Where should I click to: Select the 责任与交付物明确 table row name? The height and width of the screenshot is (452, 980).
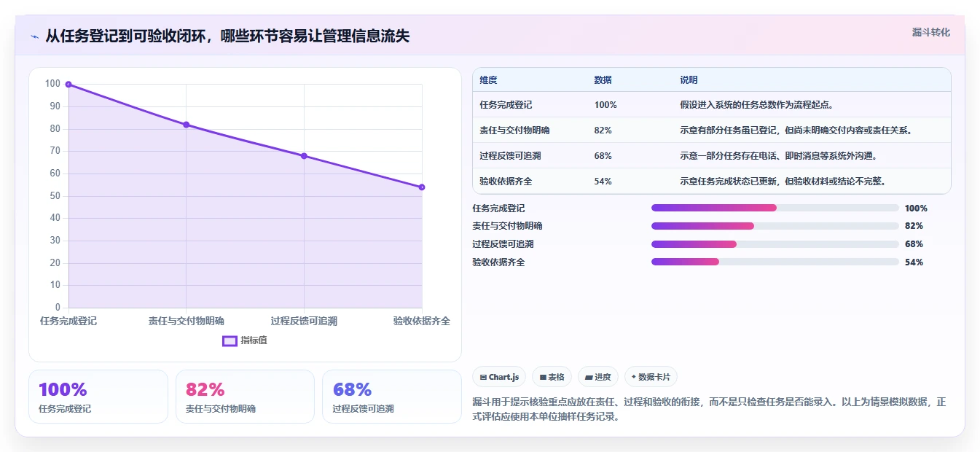pos(514,130)
